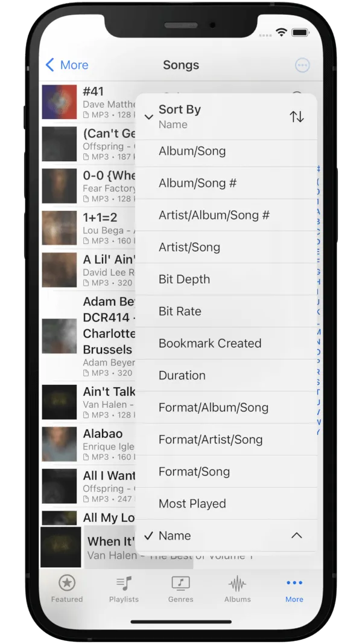Tap album art for Alabao song
Screen dimensions: 362x644
pyautogui.click(x=60, y=444)
